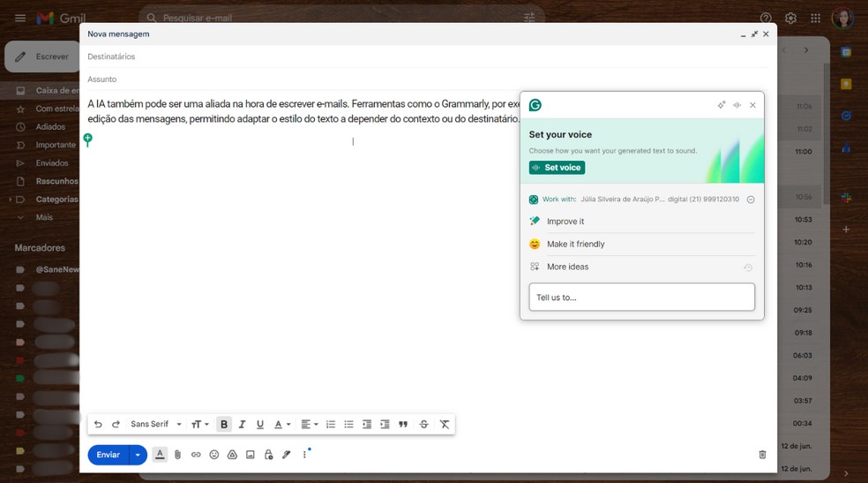Open the text size dropdown
Screen dimensions: 868x483
coord(200,425)
